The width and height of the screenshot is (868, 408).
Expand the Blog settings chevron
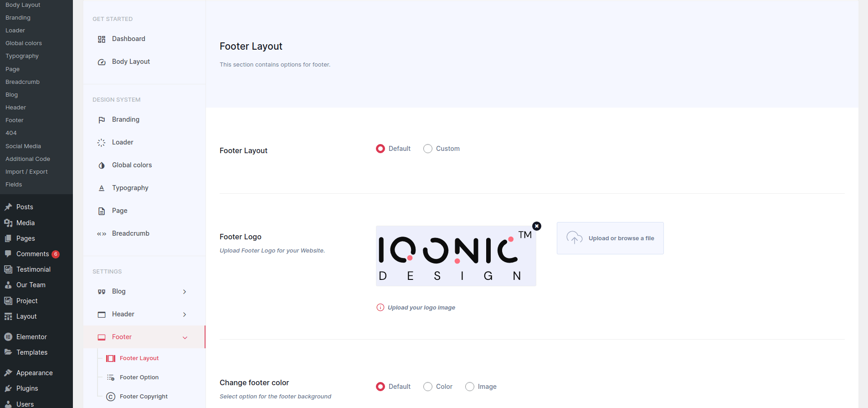[185, 292]
